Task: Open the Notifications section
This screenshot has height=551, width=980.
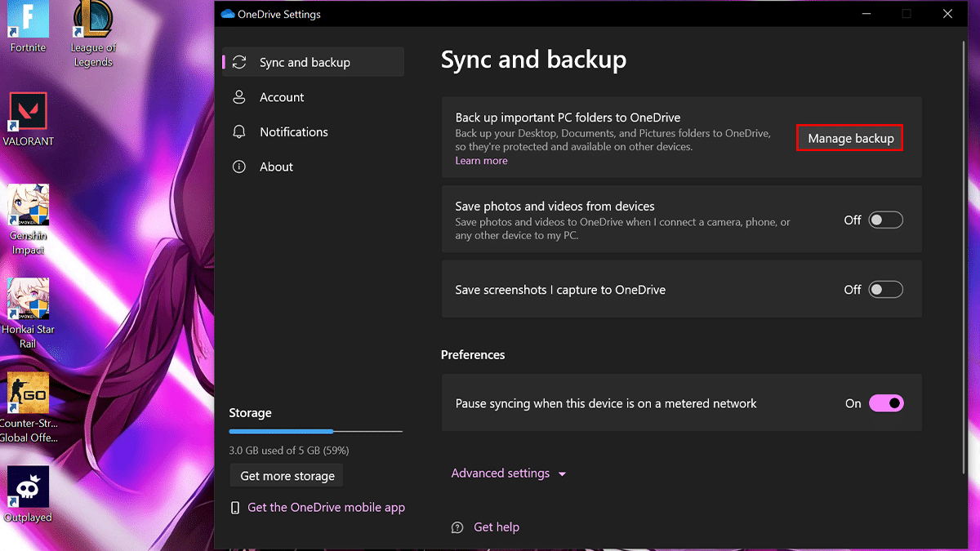Action: pyautogui.click(x=293, y=132)
